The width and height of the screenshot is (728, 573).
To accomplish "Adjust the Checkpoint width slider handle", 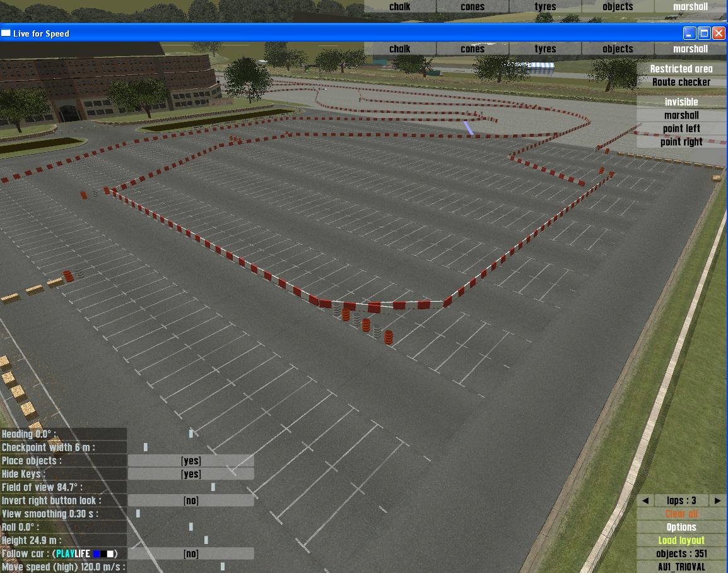I will [146, 447].
